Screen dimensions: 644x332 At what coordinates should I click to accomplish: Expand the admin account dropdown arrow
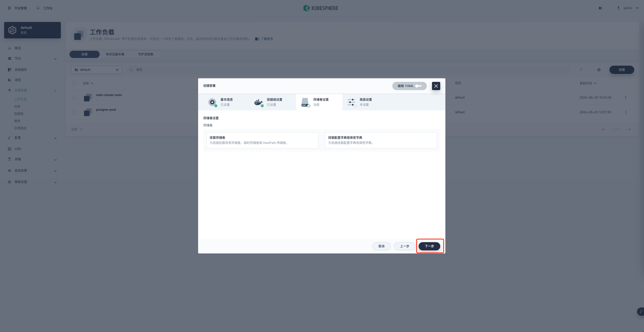coord(637,8)
